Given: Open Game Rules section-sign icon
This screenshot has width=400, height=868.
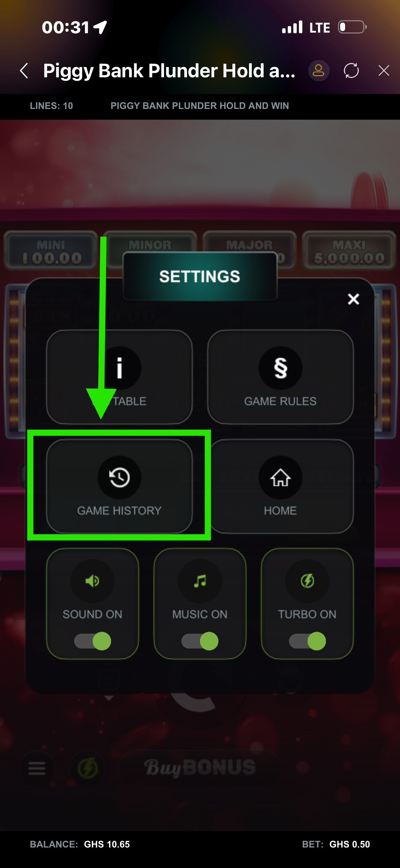Looking at the screenshot, I should click(280, 368).
